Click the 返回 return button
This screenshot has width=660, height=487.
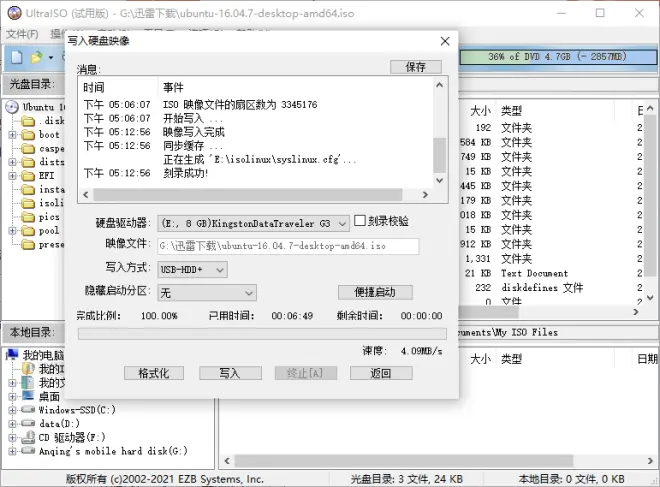point(381,373)
